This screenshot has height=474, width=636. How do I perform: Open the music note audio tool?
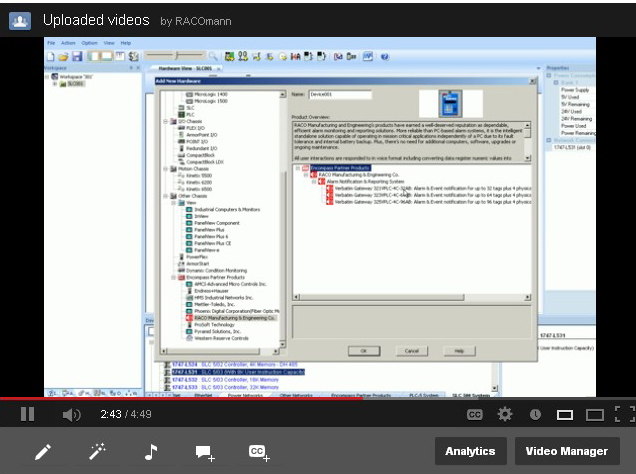pos(151,452)
